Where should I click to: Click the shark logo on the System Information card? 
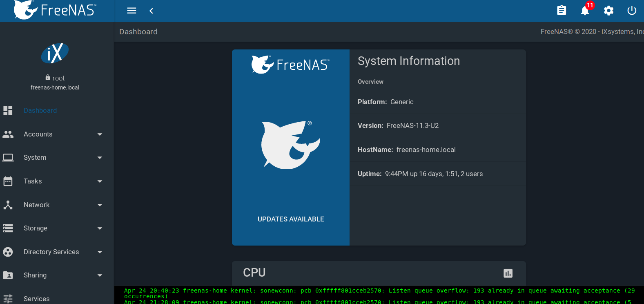pyautogui.click(x=291, y=144)
